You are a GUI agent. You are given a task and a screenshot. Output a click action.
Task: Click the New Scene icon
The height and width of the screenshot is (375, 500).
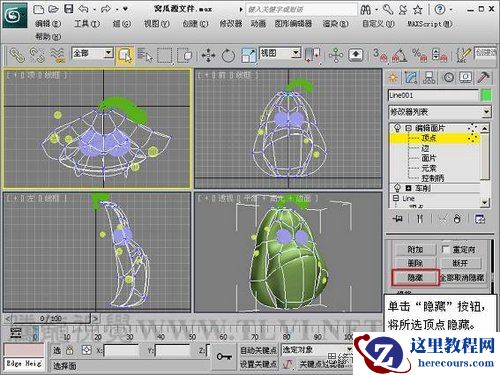coord(39,9)
